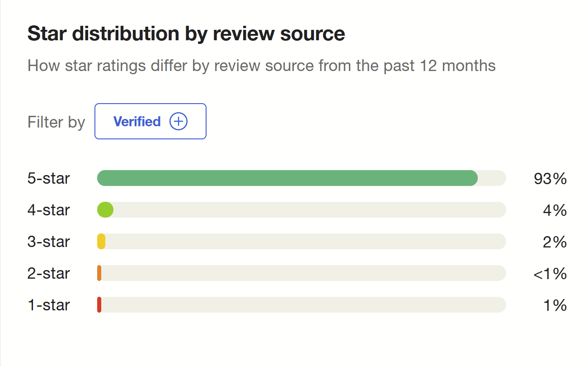This screenshot has width=588, height=366.
Task: Click the dark green 5-star progress bar
Action: pyautogui.click(x=287, y=178)
